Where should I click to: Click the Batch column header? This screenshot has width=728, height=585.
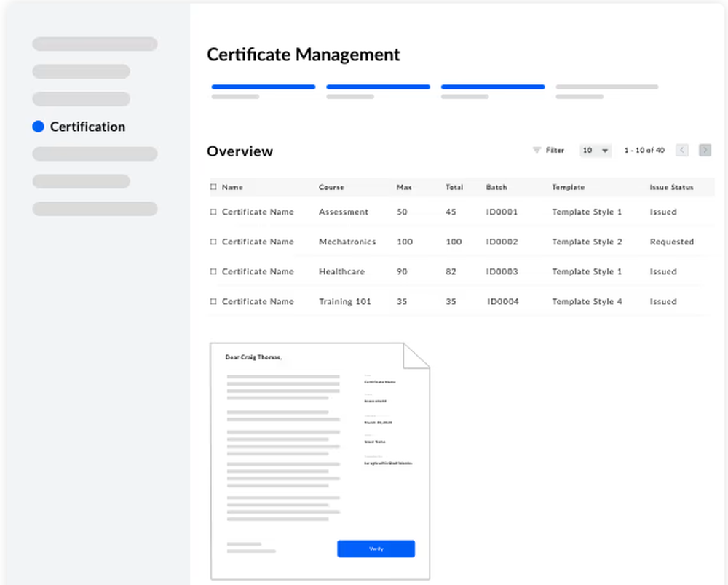pyautogui.click(x=496, y=187)
